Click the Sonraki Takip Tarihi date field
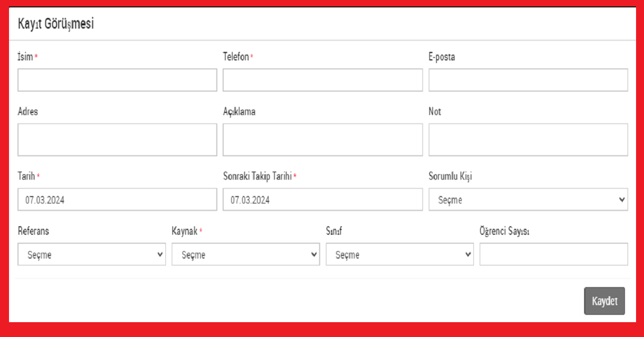This screenshot has height=337, width=644. coord(322,200)
